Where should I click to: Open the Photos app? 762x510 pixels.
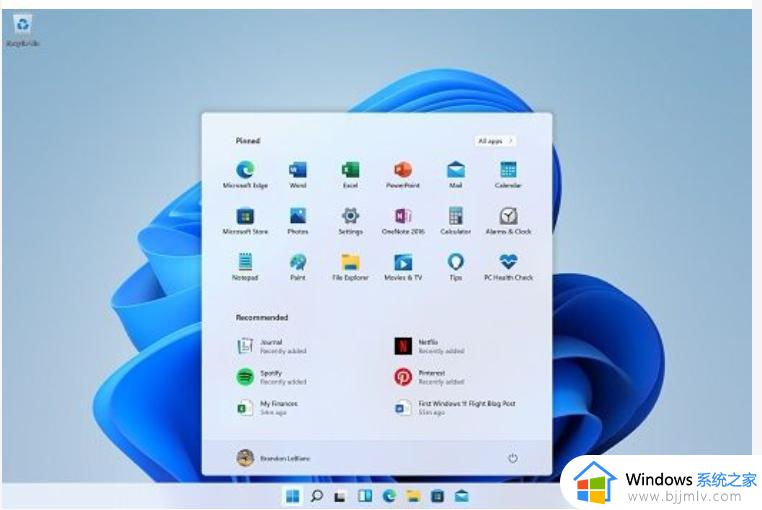pyautogui.click(x=298, y=221)
